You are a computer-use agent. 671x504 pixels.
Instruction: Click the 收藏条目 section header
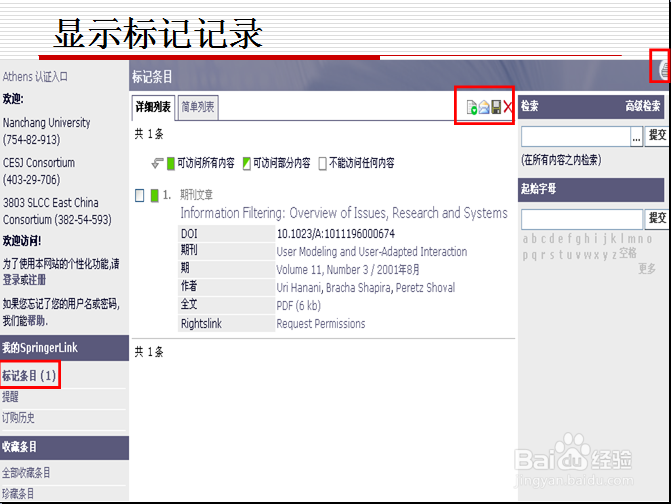[x=65, y=448]
